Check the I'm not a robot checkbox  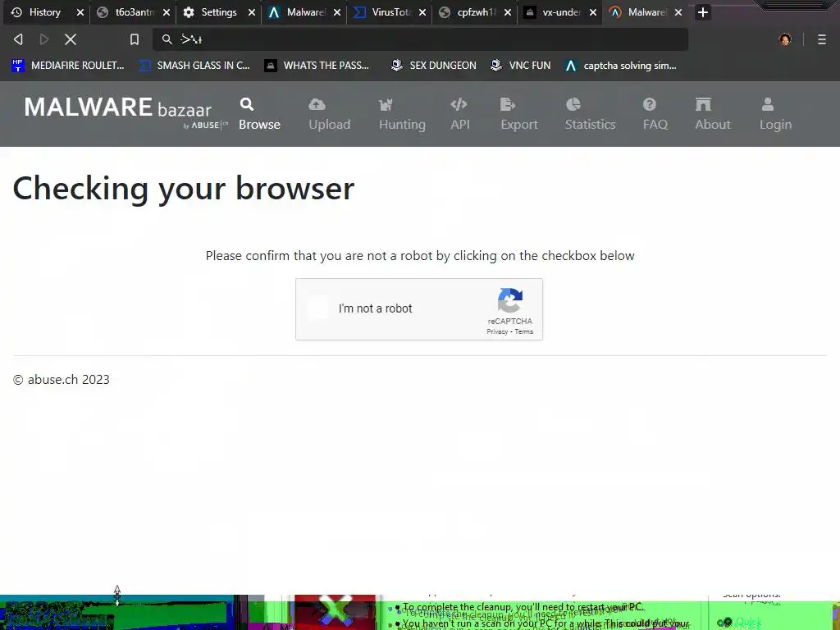[x=317, y=308]
